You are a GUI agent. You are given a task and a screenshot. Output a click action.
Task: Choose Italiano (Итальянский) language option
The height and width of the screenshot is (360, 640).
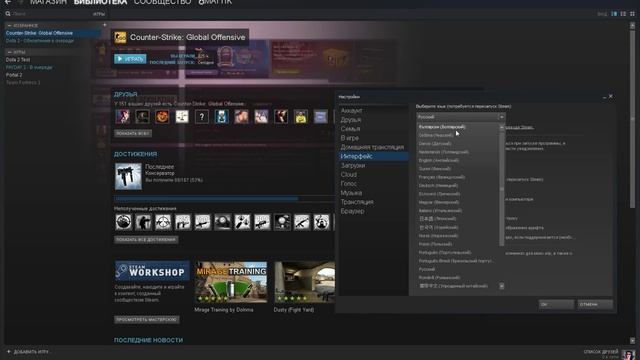pyautogui.click(x=440, y=211)
